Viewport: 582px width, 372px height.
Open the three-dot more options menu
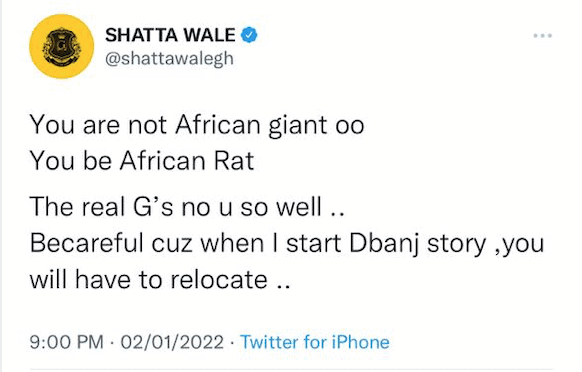543,36
